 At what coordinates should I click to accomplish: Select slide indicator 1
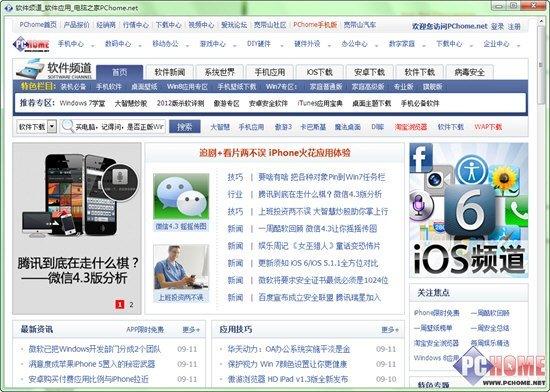point(120,304)
